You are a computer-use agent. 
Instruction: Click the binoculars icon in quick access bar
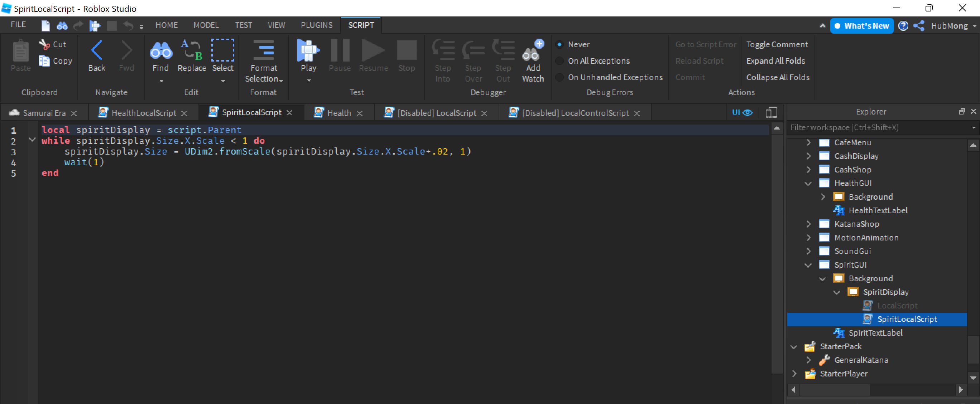point(62,25)
